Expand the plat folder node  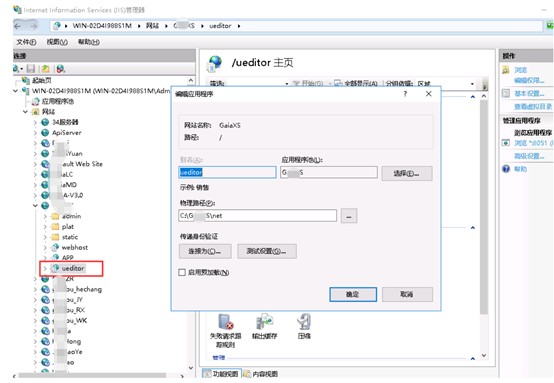pyautogui.click(x=45, y=226)
